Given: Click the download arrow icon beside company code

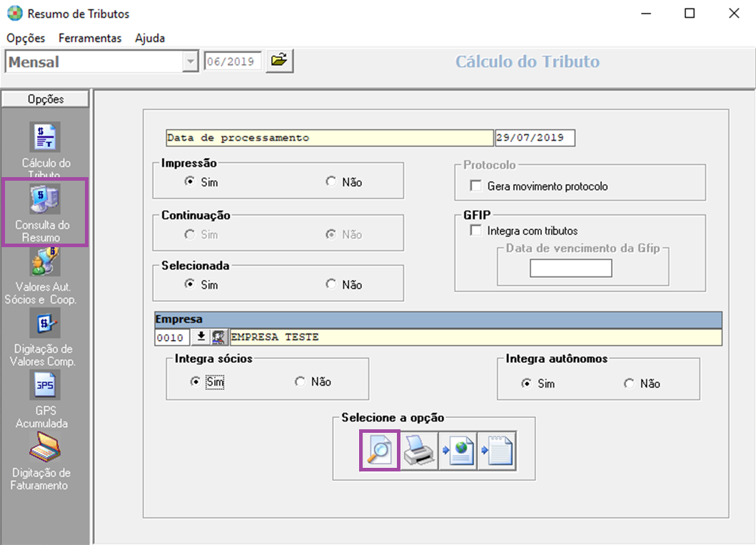Looking at the screenshot, I should tap(201, 336).
